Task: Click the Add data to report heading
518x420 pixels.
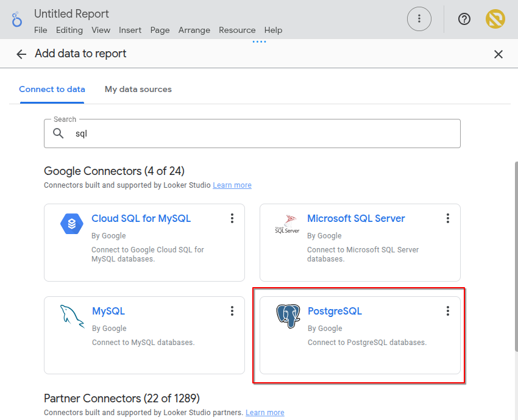Action: click(80, 54)
